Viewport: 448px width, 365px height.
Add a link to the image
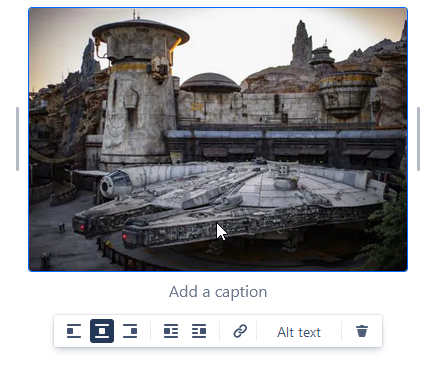(x=240, y=331)
